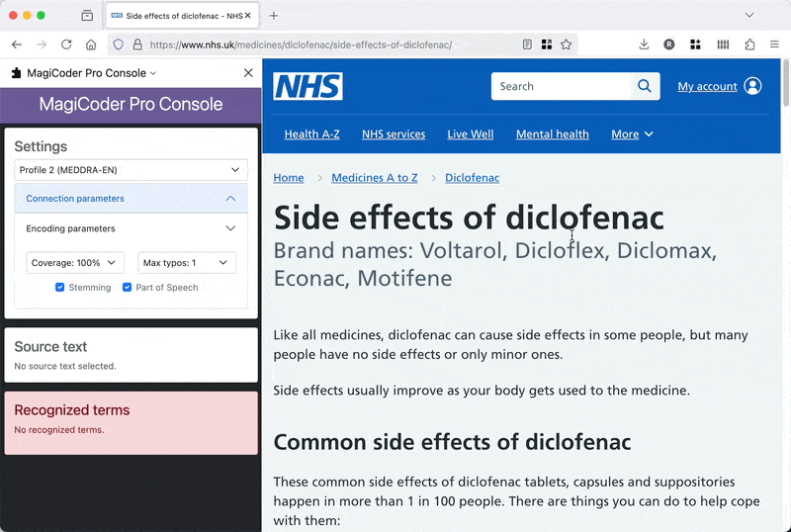The height and width of the screenshot is (532, 791).
Task: Click 'No recognized terms.' message
Action: pyautogui.click(x=59, y=430)
